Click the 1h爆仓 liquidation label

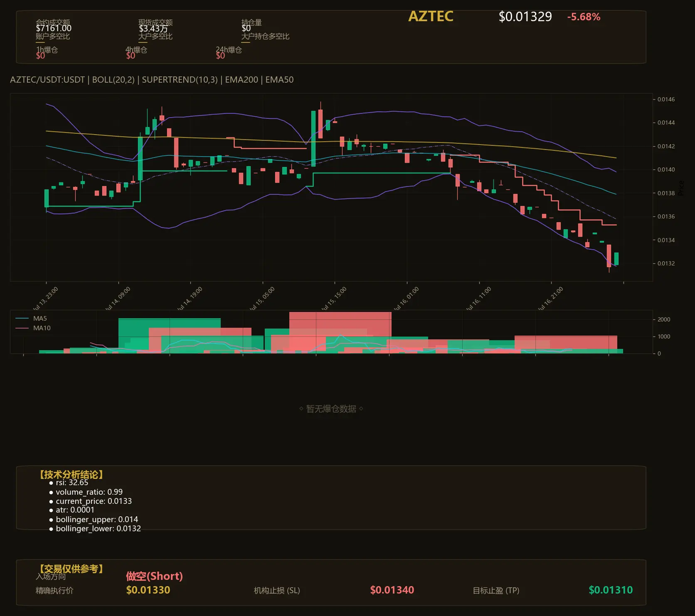coord(47,50)
